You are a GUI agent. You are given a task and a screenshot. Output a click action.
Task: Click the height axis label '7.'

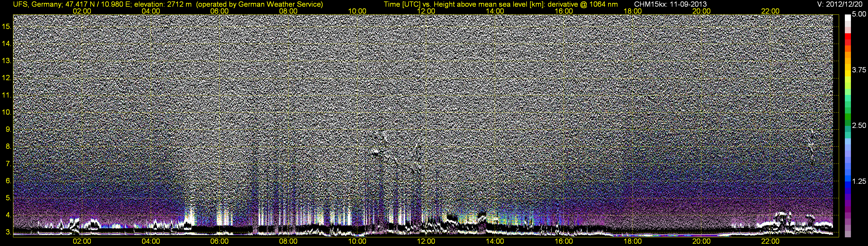point(8,164)
